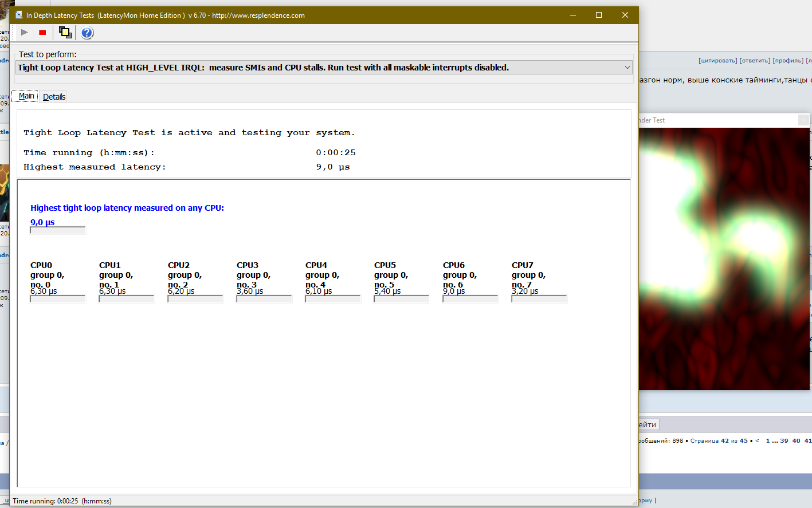Click the forum 'Перейти' go button
Screen dimensions: 812x508
649,424
